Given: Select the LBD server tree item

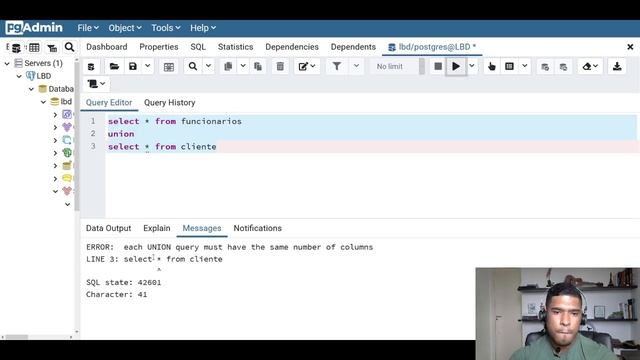Looking at the screenshot, I should click(x=44, y=76).
